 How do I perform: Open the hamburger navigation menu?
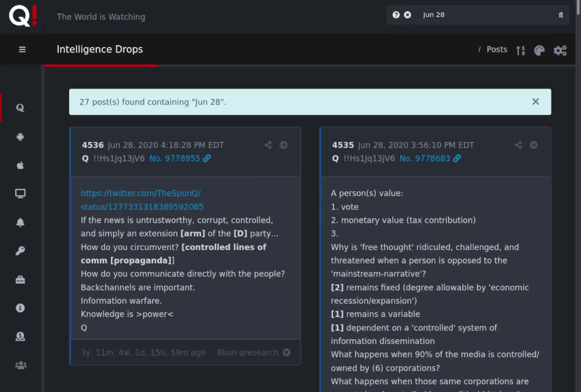click(22, 49)
